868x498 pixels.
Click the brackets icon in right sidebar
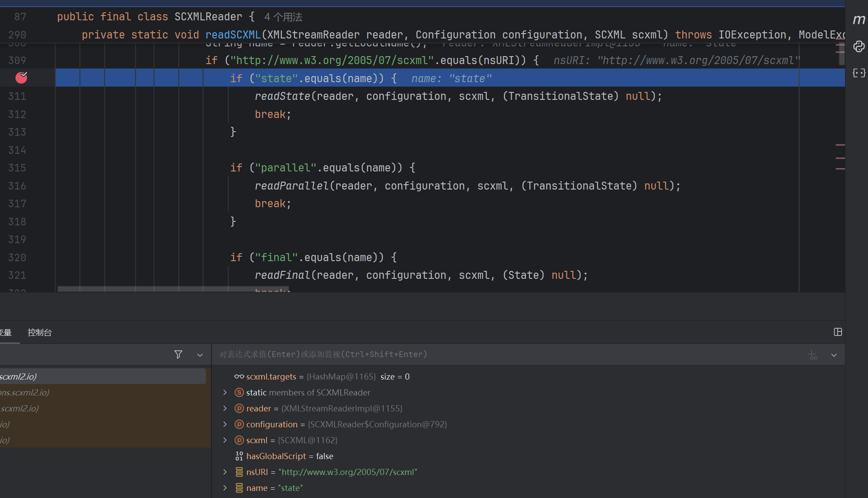pos(859,73)
